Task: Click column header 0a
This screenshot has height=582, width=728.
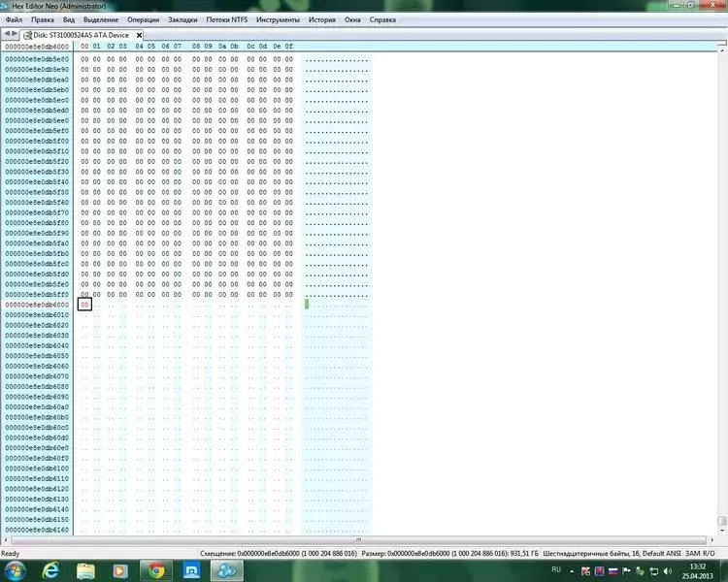Action: tap(222, 47)
